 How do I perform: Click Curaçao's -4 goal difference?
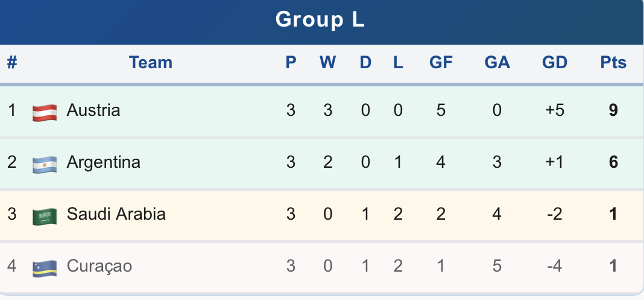[555, 266]
